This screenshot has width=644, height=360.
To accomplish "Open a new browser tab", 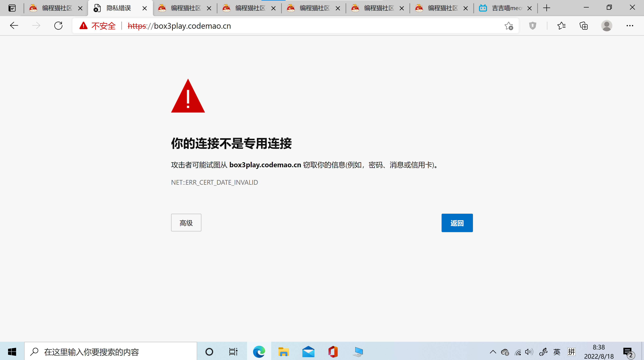I will 547,8.
